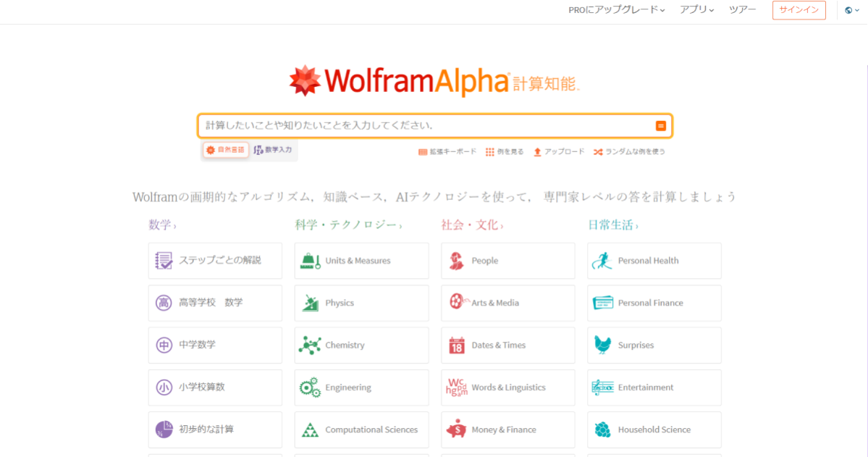The image size is (868, 457).
Task: Open examples via 例を見る grid icon
Action: point(490,152)
